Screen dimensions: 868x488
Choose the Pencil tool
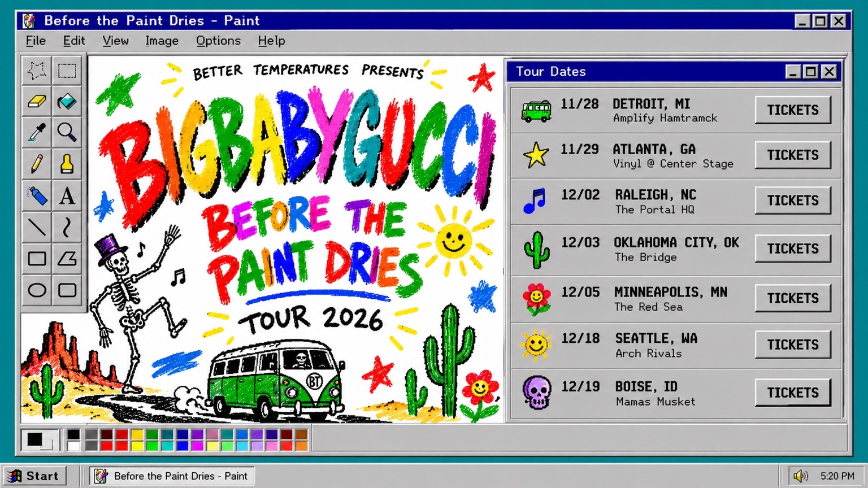tap(37, 164)
